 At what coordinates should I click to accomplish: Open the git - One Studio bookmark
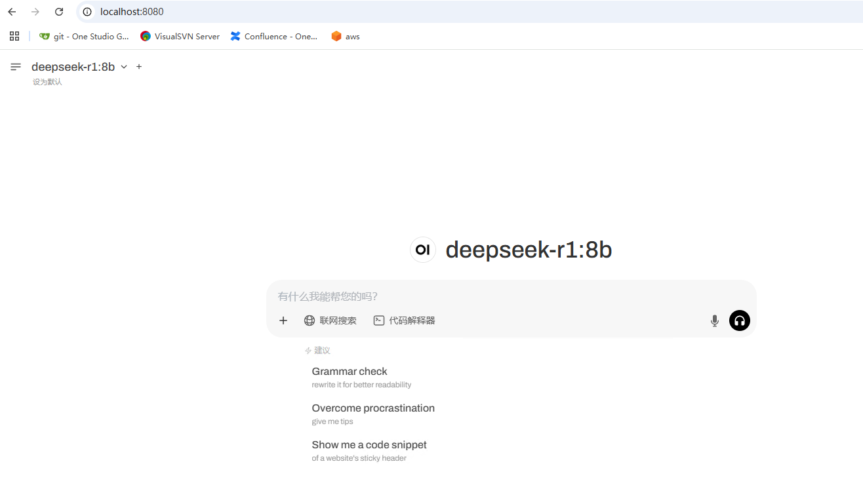[85, 37]
